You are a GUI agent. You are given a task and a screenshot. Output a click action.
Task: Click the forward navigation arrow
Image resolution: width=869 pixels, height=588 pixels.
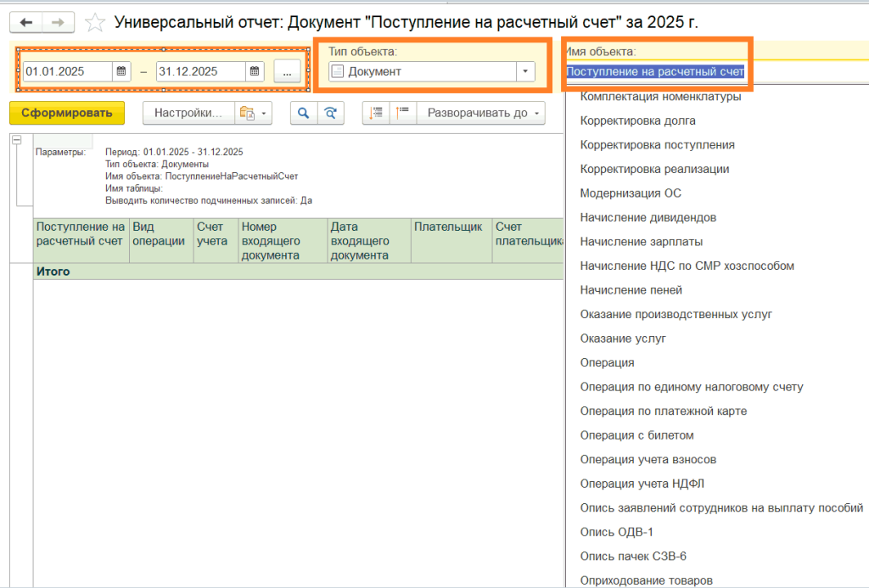[58, 23]
